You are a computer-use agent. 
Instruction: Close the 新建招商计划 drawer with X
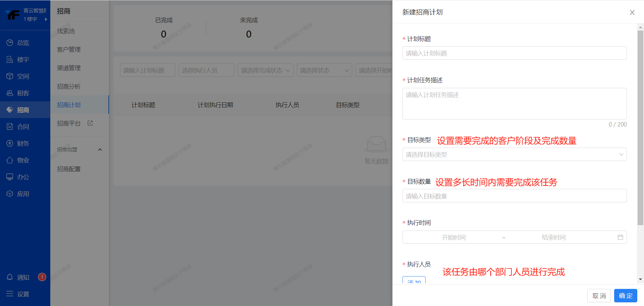632,12
